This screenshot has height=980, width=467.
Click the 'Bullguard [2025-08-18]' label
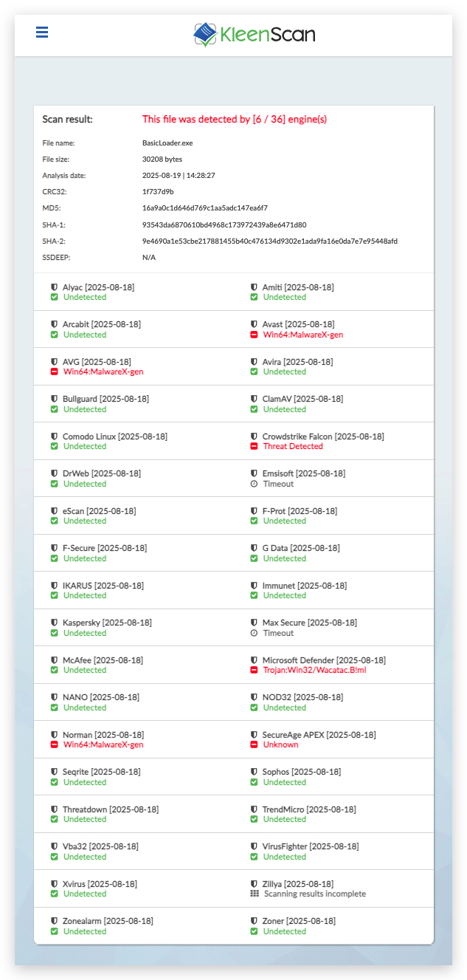pyautogui.click(x=105, y=399)
